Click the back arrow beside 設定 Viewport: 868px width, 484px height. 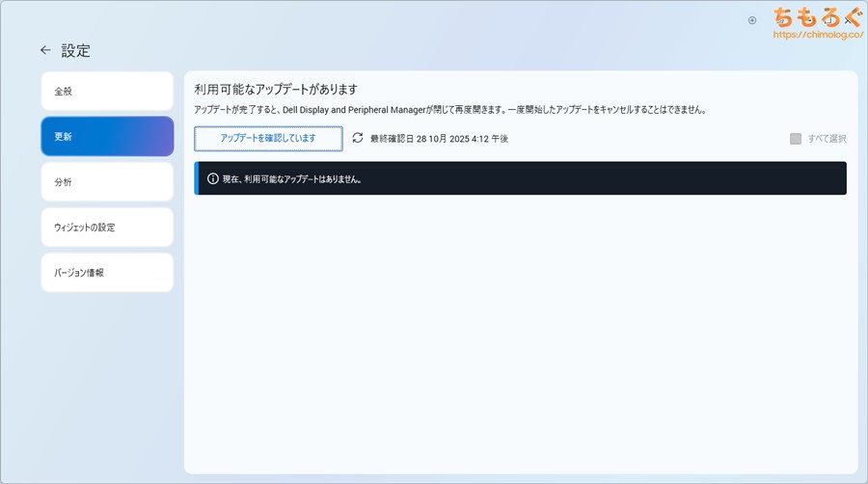click(45, 50)
